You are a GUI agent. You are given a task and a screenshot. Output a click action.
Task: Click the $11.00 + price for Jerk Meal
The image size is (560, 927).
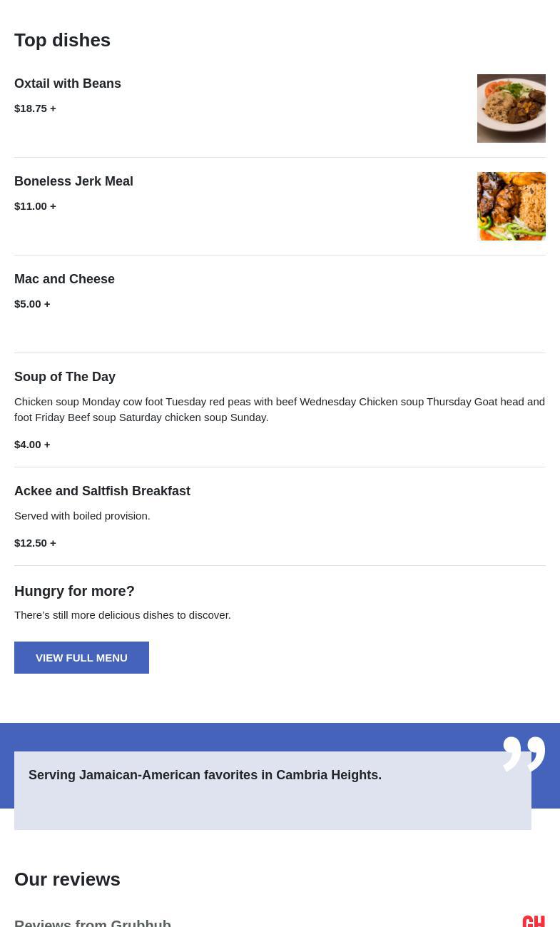coord(35,206)
